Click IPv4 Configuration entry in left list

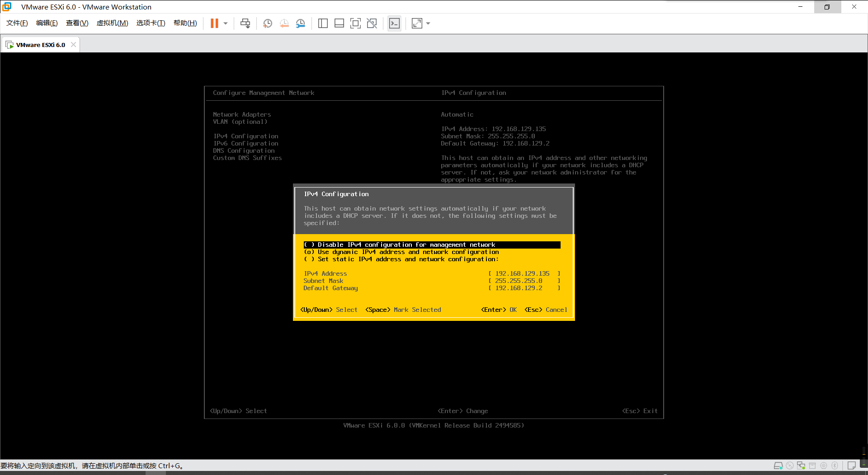point(246,136)
